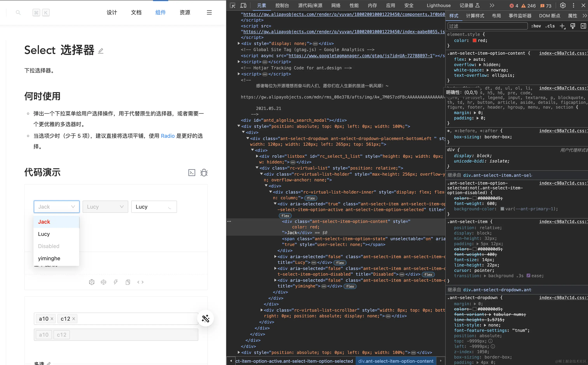The height and width of the screenshot is (365, 588).
Task: Select 资源 in site navigation
Action: 185,12
